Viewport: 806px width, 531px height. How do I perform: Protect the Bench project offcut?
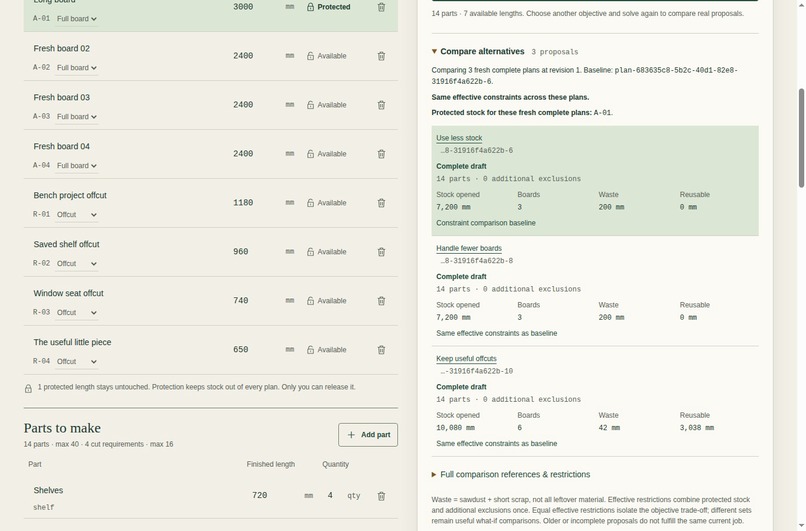coord(326,203)
